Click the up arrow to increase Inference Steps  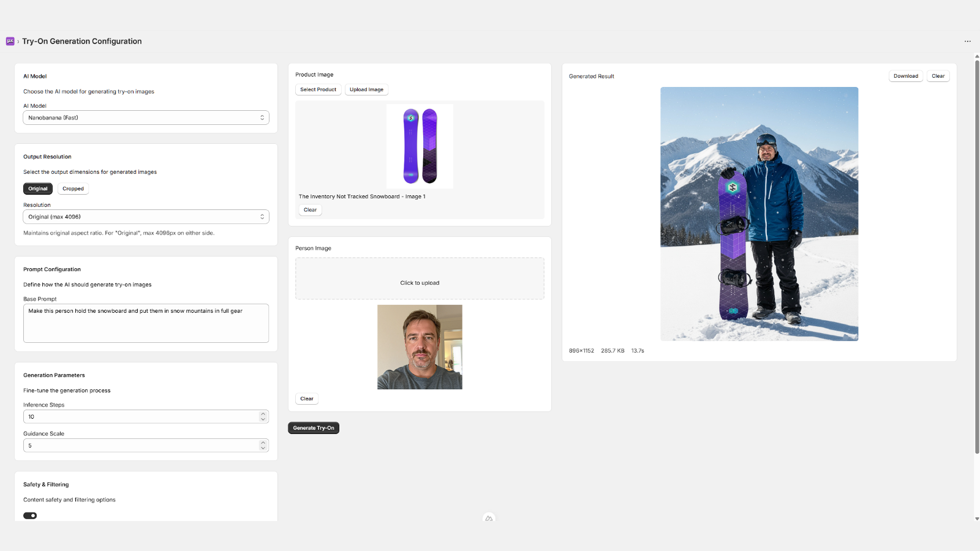(x=263, y=413)
